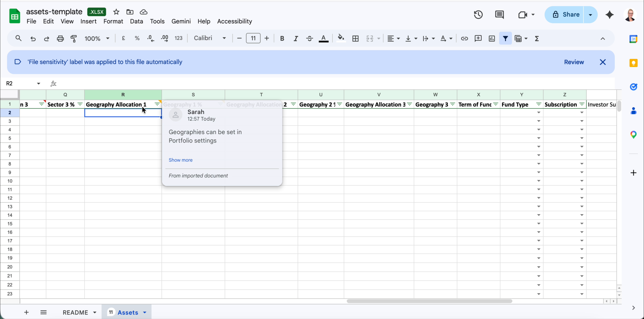Image resolution: width=644 pixels, height=319 pixels.
Task: Increase the font size
Action: pyautogui.click(x=267, y=38)
